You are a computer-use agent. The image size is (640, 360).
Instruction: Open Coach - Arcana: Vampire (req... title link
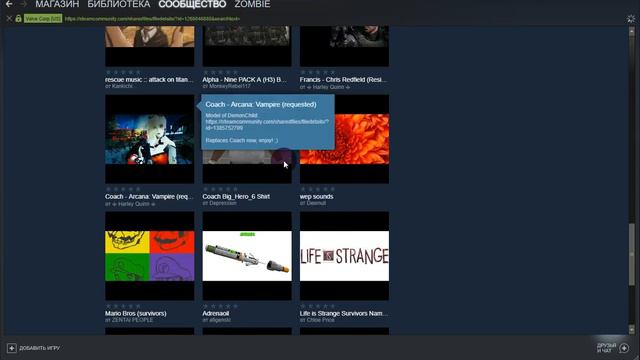tap(149, 196)
